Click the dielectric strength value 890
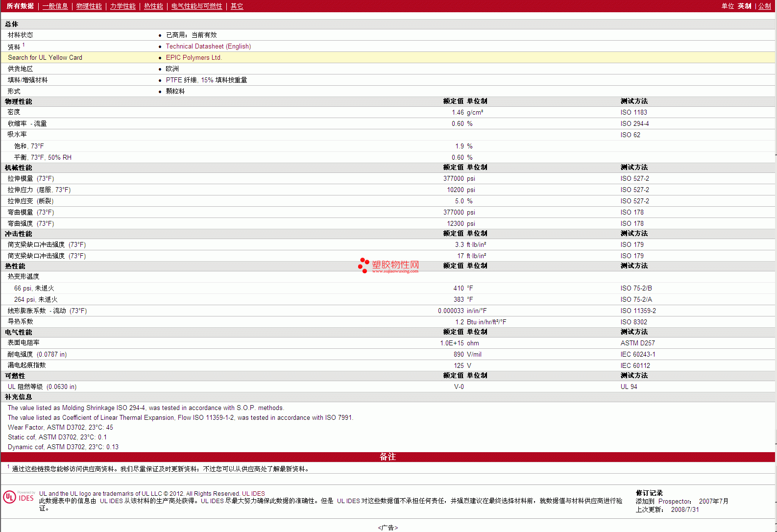 coord(459,354)
